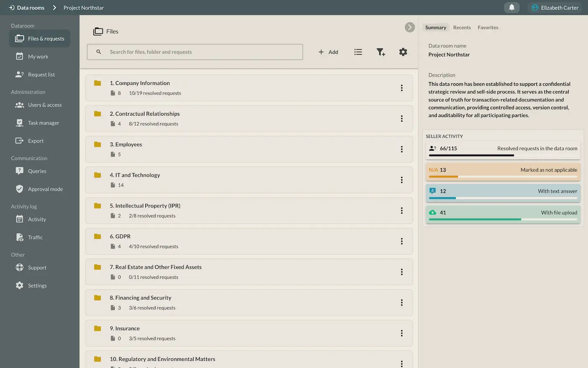588x368 pixels.
Task: Open folder 9. Insurance
Action: (x=249, y=334)
